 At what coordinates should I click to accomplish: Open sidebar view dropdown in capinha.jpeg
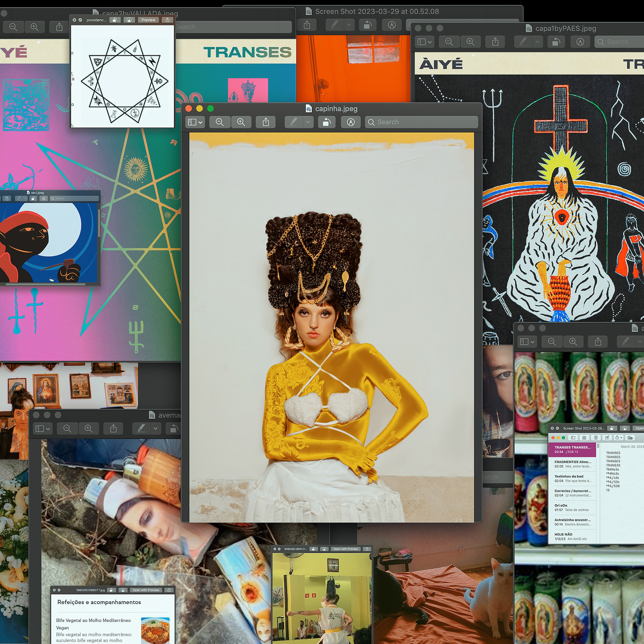[x=195, y=122]
